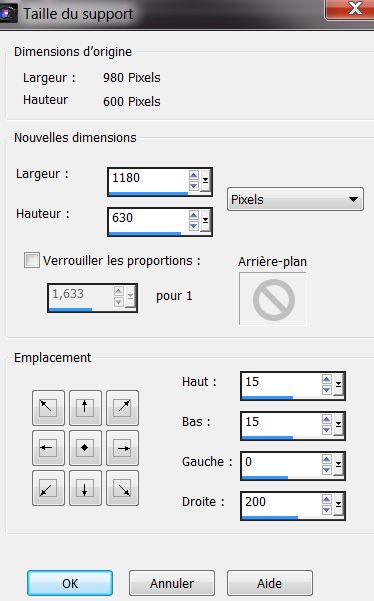Open the Pixels units dropdown

[x=295, y=199]
